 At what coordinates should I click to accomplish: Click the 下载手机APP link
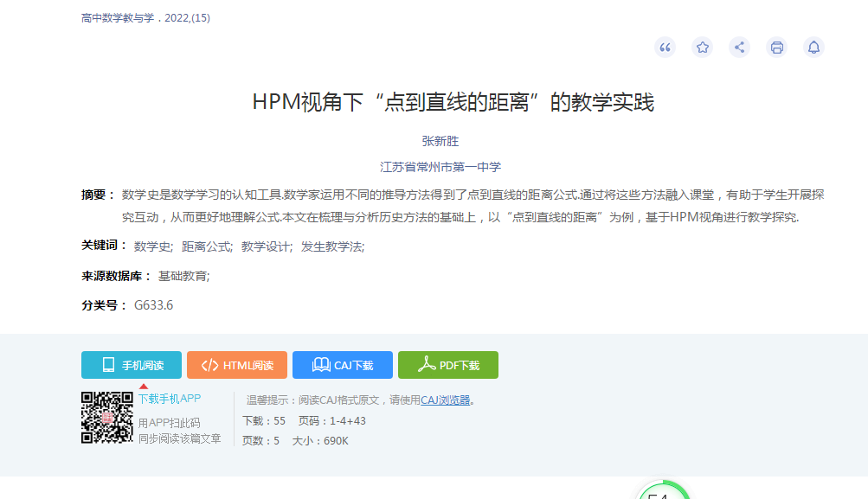[x=170, y=399]
